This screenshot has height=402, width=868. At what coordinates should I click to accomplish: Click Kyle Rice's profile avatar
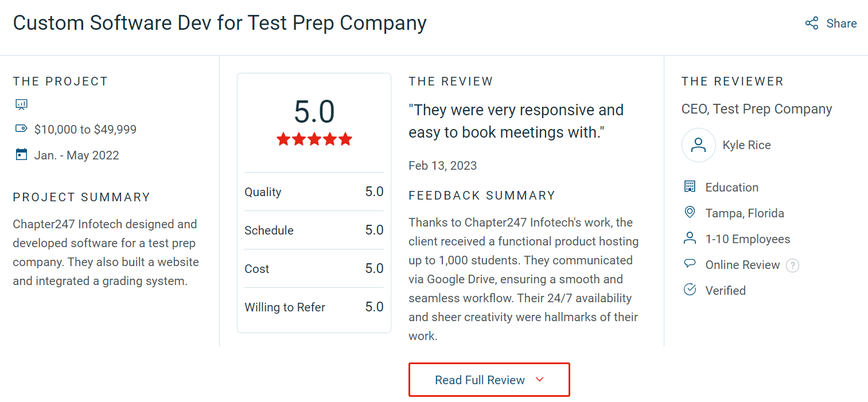click(x=698, y=145)
